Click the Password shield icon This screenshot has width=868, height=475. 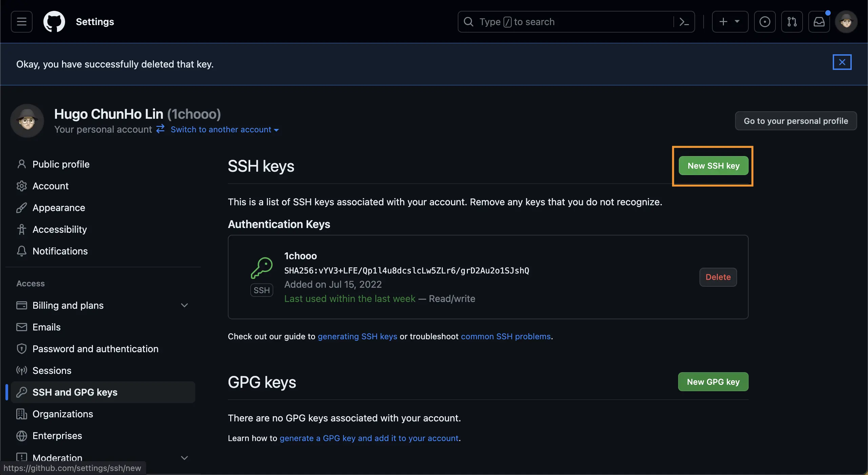coord(22,349)
